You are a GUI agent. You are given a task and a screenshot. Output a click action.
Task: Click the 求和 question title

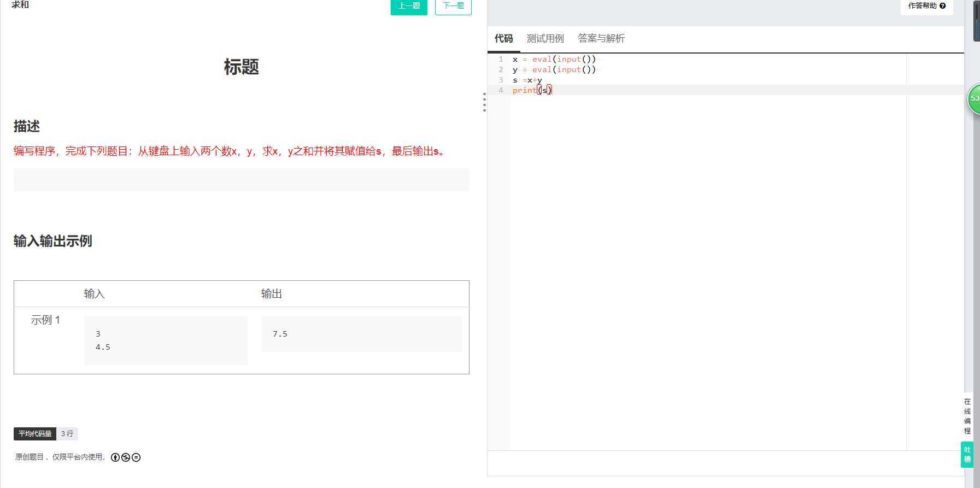[x=20, y=5]
